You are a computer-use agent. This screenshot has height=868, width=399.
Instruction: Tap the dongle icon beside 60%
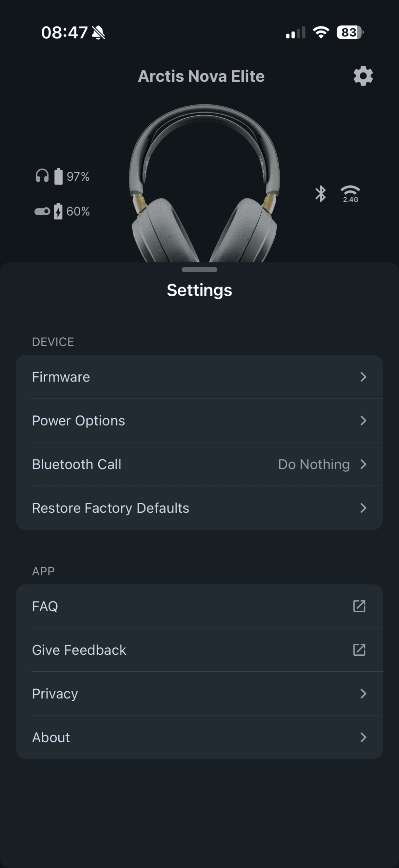coord(42,212)
